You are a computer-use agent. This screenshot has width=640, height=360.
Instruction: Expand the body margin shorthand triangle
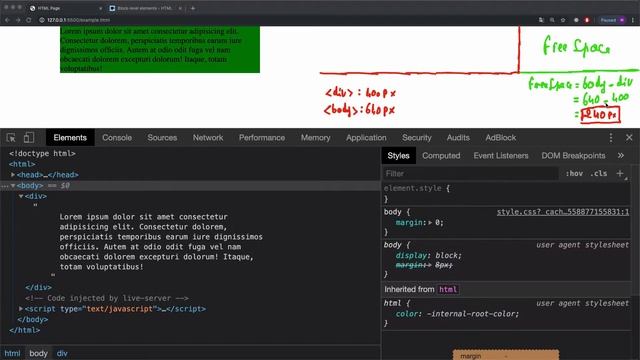click(430, 223)
